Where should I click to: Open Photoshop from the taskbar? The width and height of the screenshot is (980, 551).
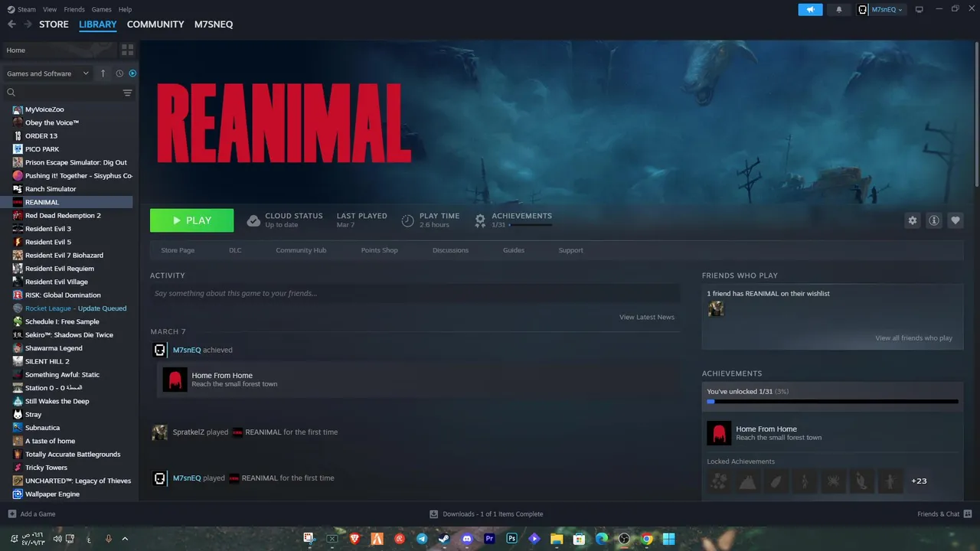511,539
